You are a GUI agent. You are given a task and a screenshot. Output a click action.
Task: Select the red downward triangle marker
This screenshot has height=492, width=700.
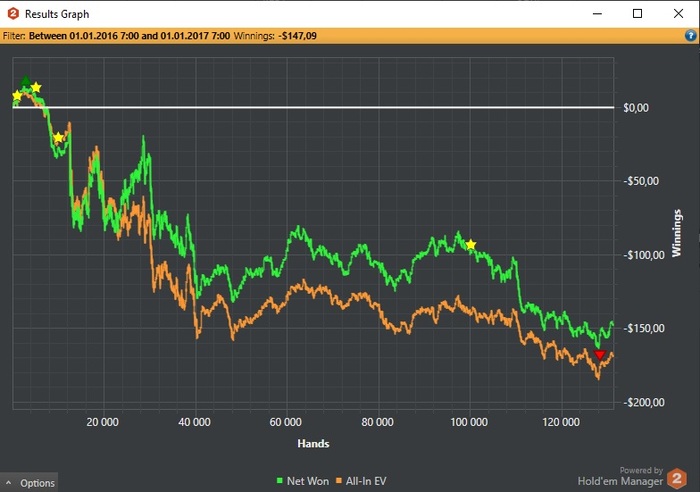pyautogui.click(x=600, y=354)
